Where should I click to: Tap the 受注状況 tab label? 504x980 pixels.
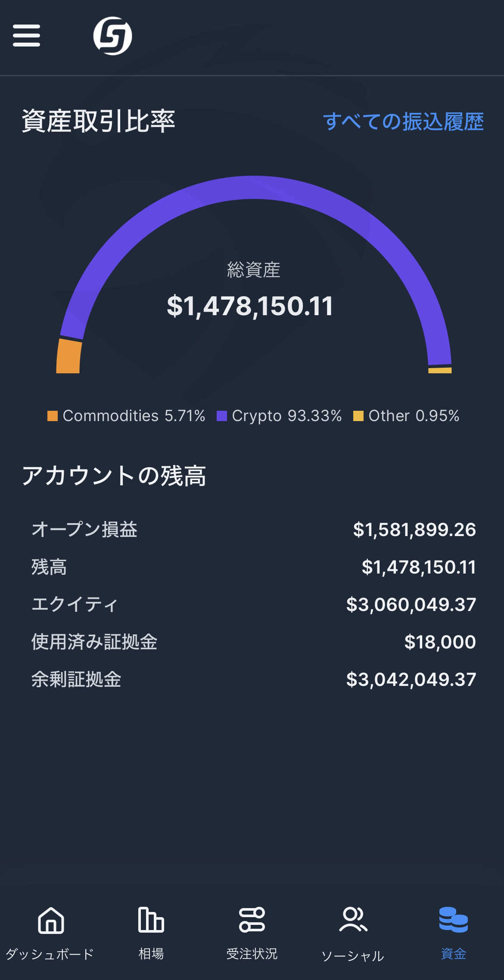click(252, 954)
